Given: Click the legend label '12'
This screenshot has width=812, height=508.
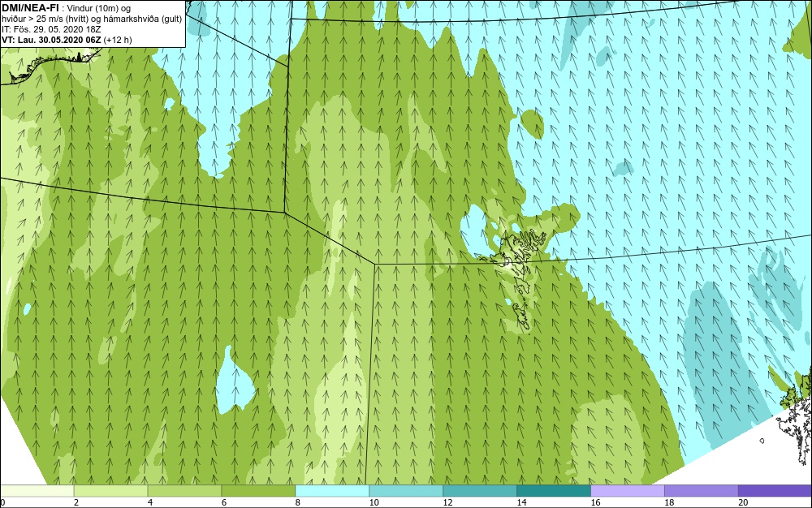Looking at the screenshot, I should click(448, 502).
